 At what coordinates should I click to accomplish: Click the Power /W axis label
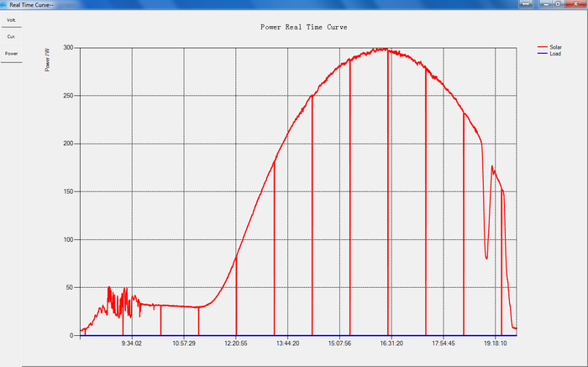click(x=48, y=61)
